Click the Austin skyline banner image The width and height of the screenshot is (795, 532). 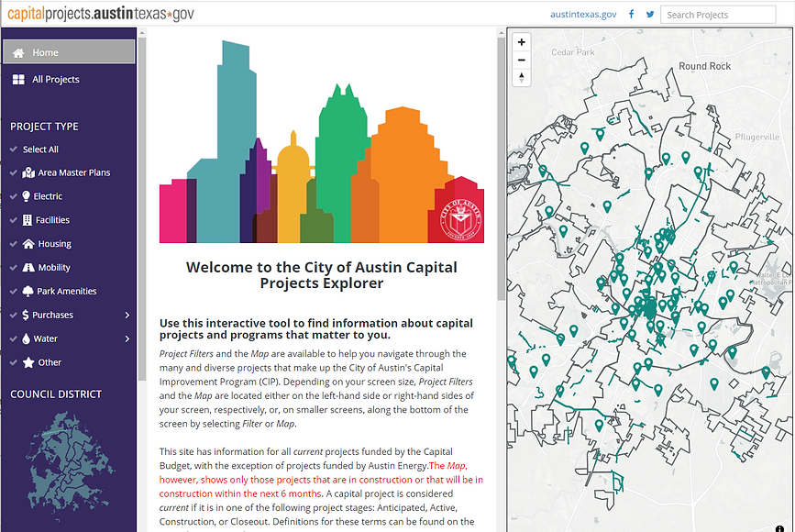[322, 141]
